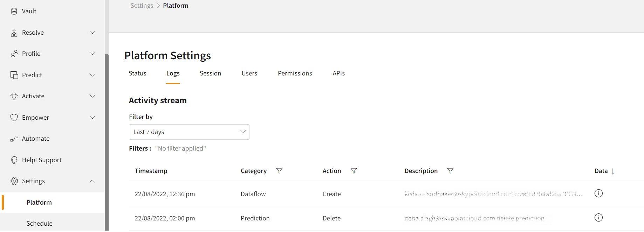The height and width of the screenshot is (232, 644).
Task: Click the Settings breadcrumb link
Action: 142,6
